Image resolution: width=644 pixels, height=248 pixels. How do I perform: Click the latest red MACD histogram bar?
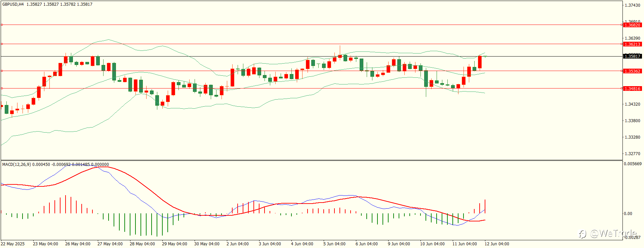(x=485, y=206)
